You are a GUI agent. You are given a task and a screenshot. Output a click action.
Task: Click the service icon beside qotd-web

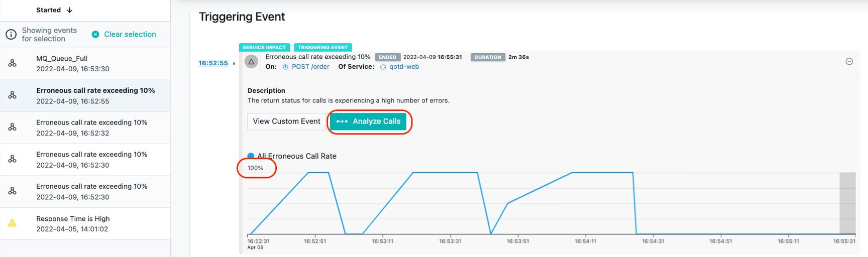(x=383, y=67)
